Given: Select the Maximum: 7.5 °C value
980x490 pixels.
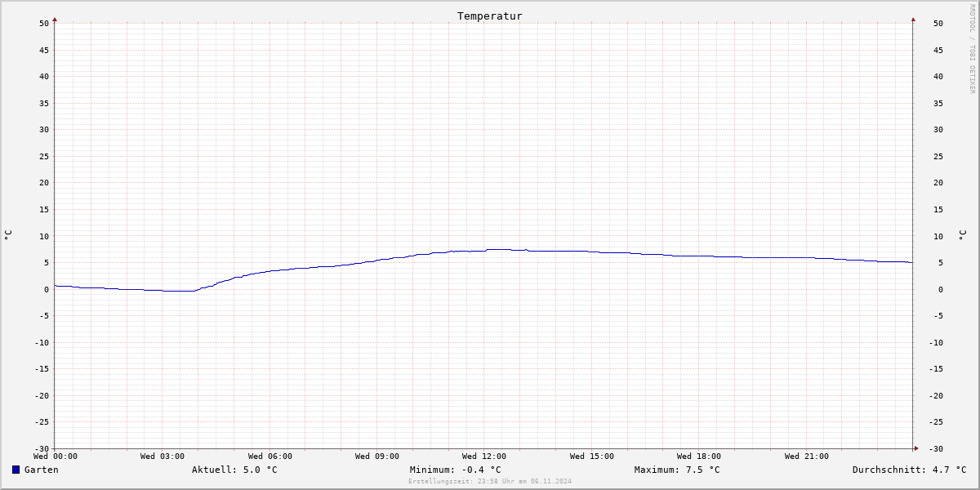Looking at the screenshot, I should [x=677, y=470].
